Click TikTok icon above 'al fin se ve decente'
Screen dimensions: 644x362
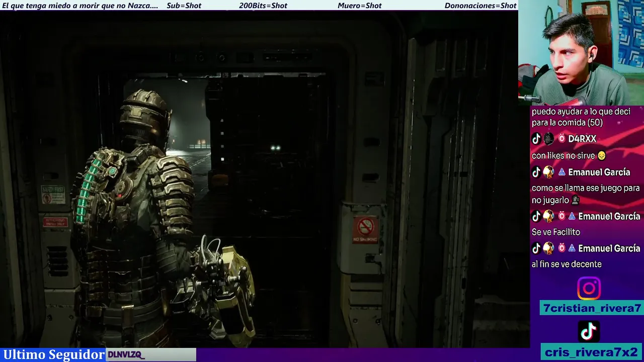(536, 248)
